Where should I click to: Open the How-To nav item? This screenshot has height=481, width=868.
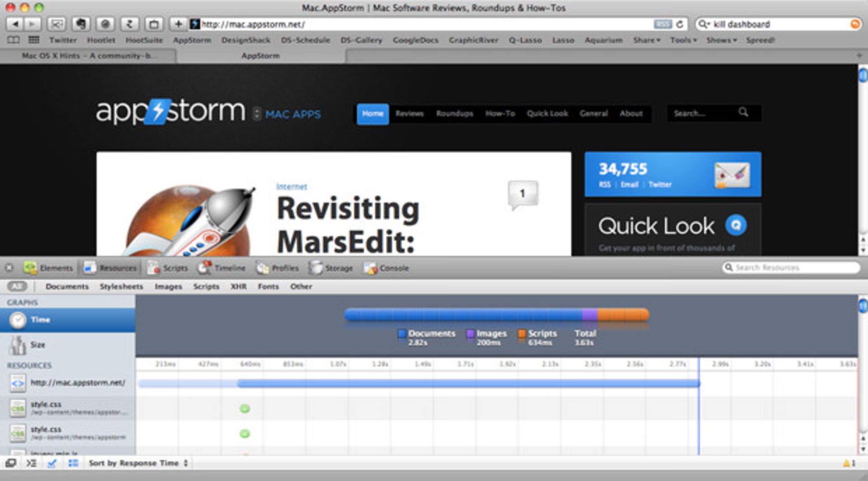tap(500, 113)
